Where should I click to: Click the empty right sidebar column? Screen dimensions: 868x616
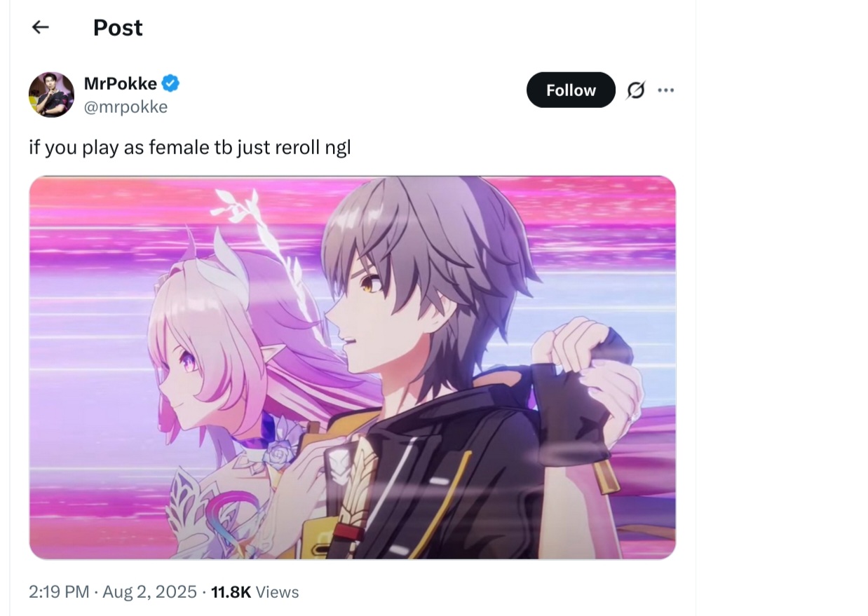pyautogui.click(x=782, y=308)
